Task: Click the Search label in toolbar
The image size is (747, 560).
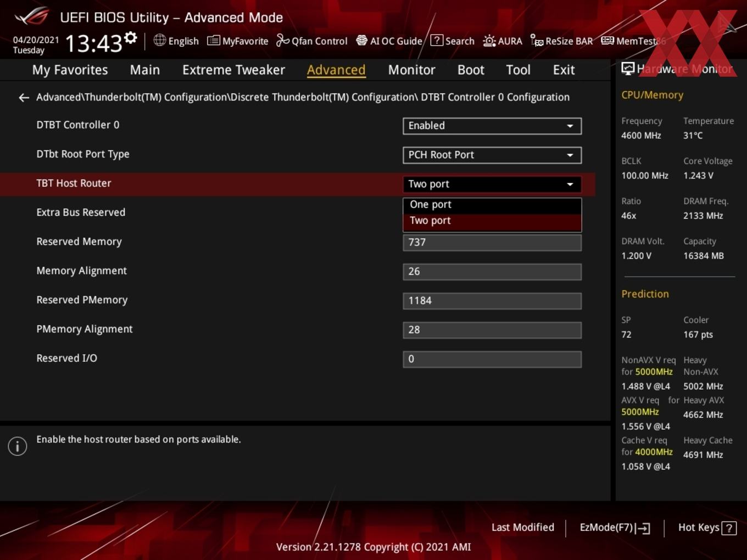Action: coord(460,41)
